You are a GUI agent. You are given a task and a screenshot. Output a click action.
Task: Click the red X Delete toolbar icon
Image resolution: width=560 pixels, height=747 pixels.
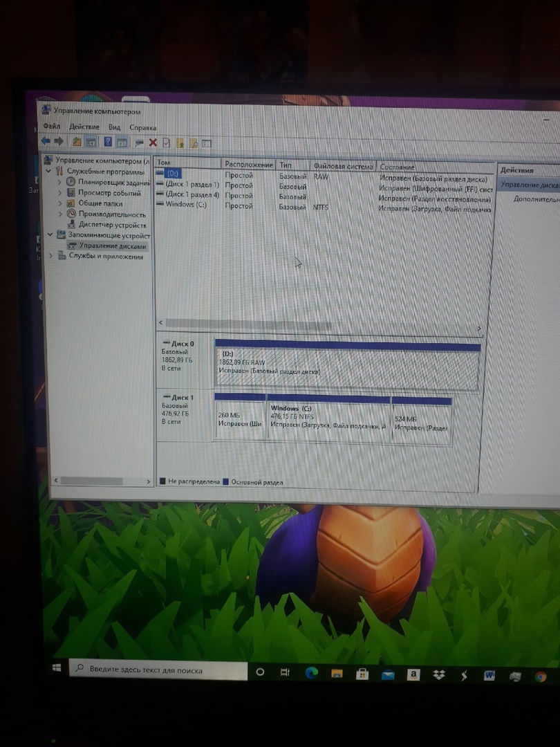[x=153, y=142]
